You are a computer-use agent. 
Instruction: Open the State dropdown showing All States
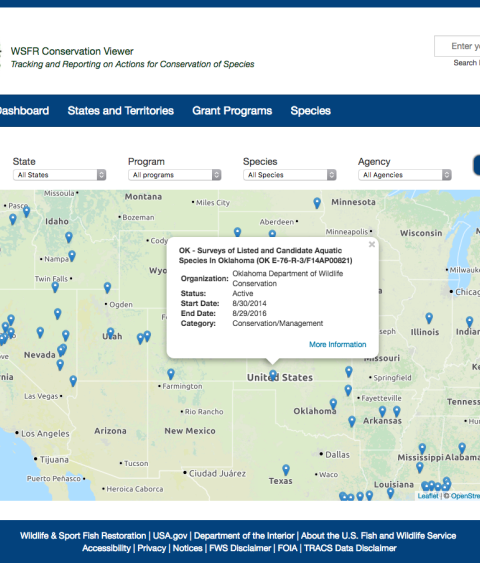click(60, 175)
